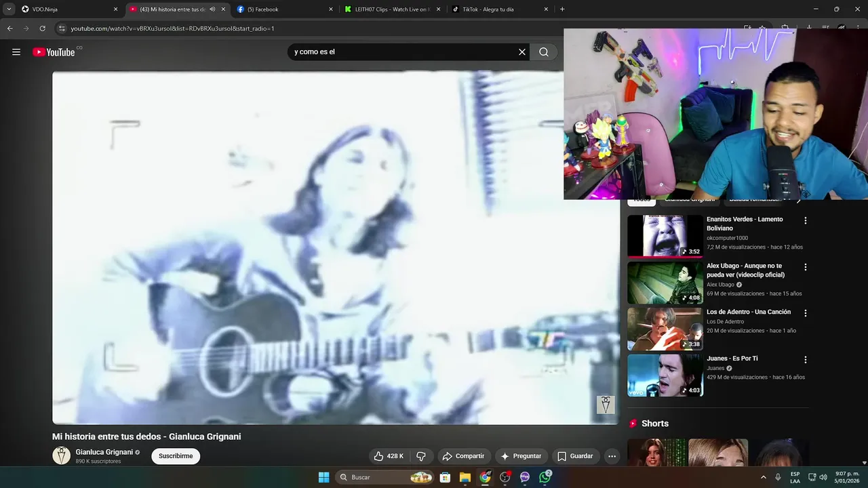Click the microphone icon in system tray

tap(778, 477)
